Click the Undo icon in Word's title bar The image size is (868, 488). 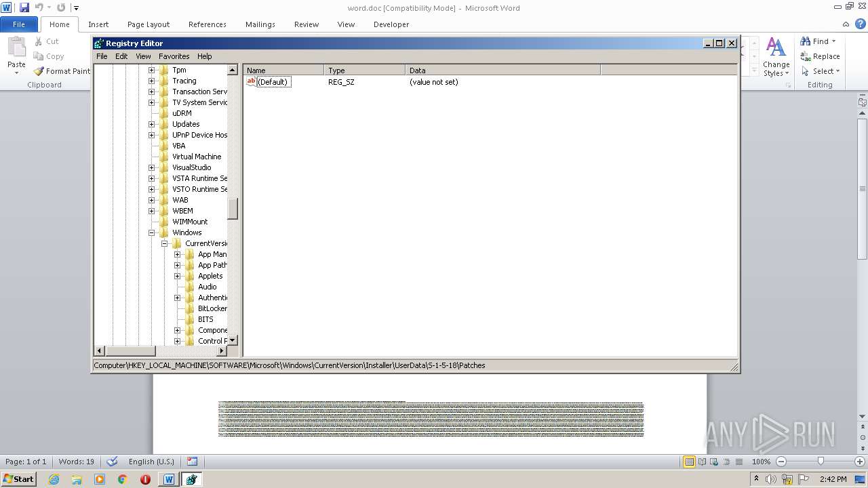[39, 7]
